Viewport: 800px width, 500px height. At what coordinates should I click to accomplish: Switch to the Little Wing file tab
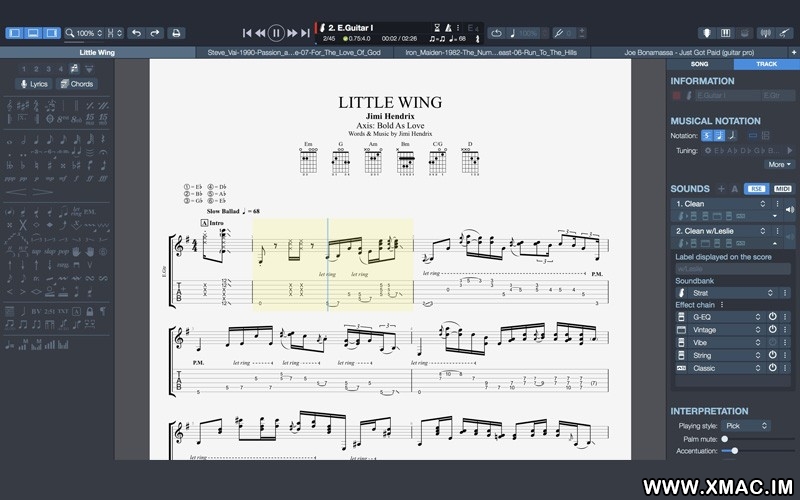click(97, 52)
